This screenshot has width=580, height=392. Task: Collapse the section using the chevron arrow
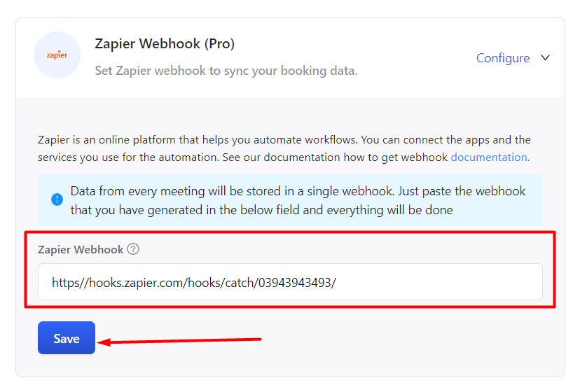coord(545,57)
